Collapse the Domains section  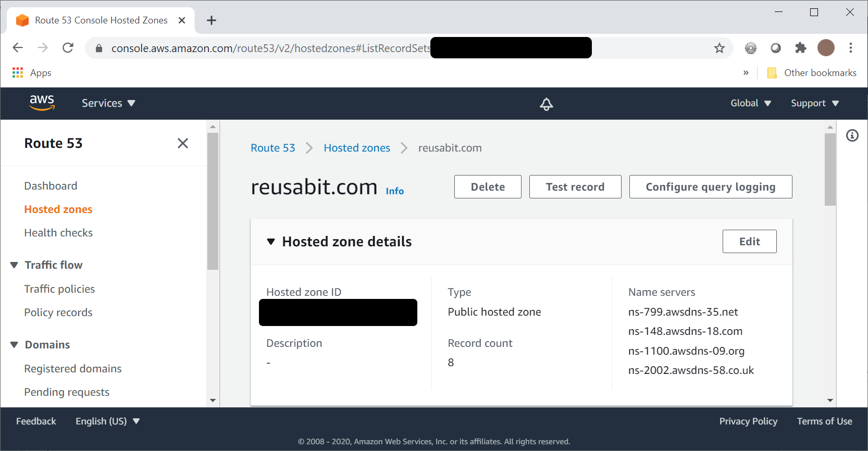[x=14, y=345]
